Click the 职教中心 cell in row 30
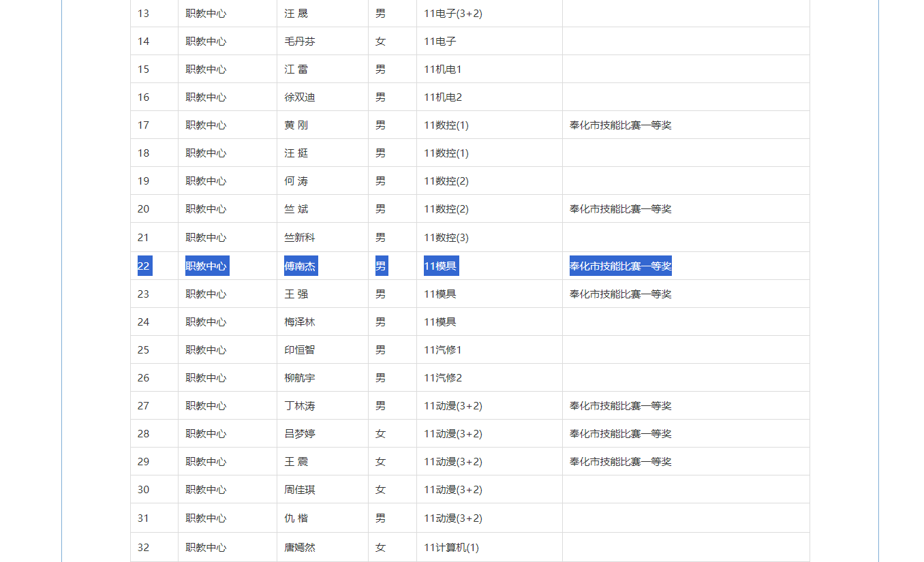This screenshot has height=562, width=924. tap(206, 490)
